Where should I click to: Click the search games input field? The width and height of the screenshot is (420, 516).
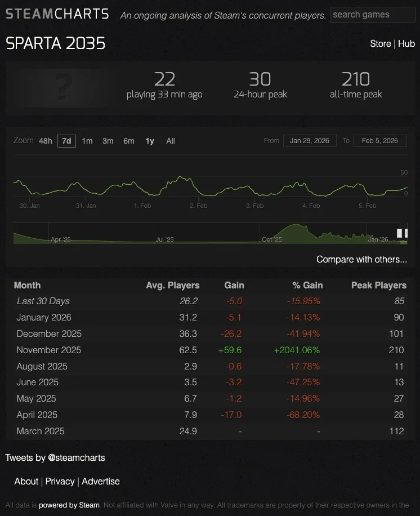point(372,15)
